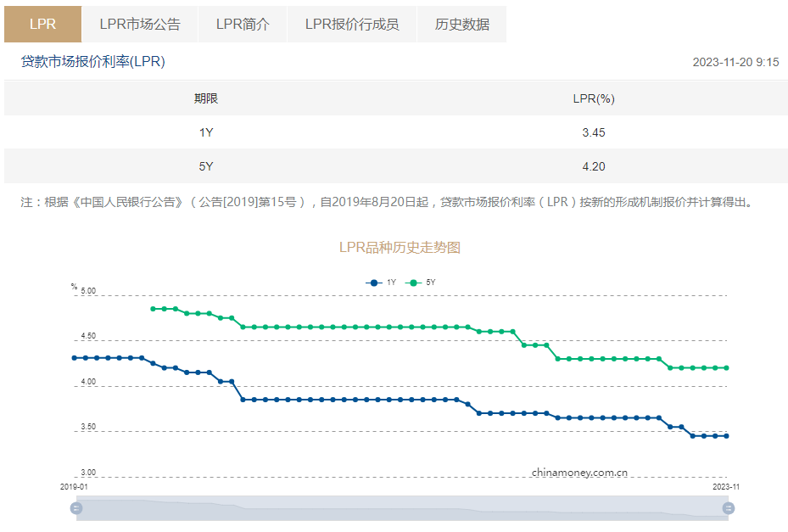
Task: Open the 历史数据 panel
Action: tap(461, 24)
